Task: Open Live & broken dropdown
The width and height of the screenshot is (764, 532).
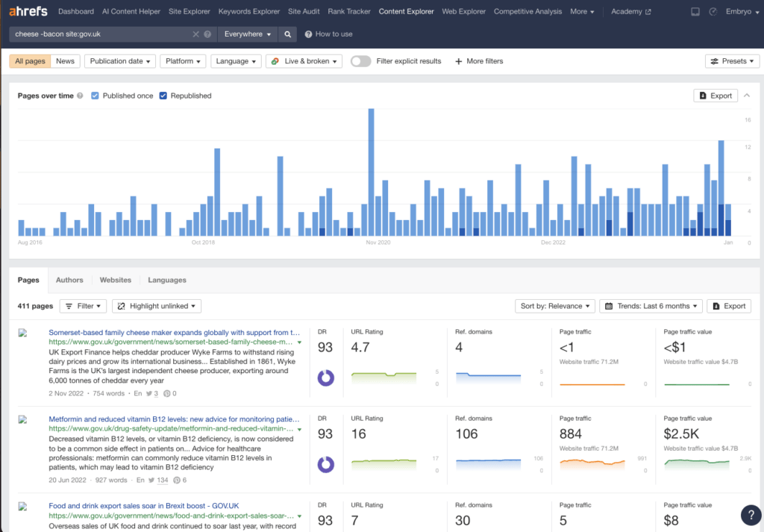Action: point(304,61)
